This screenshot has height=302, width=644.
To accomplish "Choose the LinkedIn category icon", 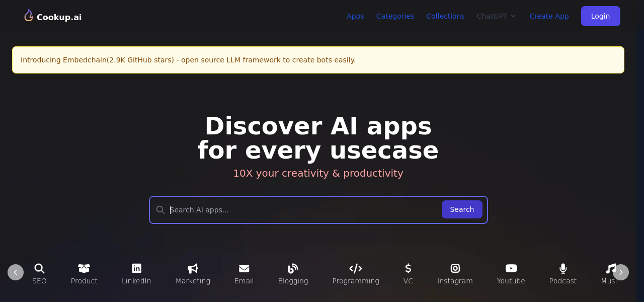I will 136,268.
